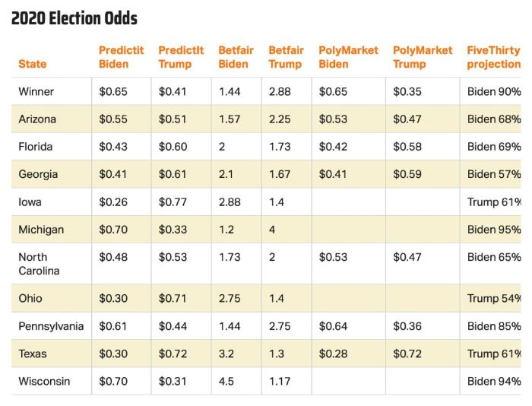Image resolution: width=532 pixels, height=406 pixels.
Task: Select the Betfair Biden column header
Action: point(236,57)
